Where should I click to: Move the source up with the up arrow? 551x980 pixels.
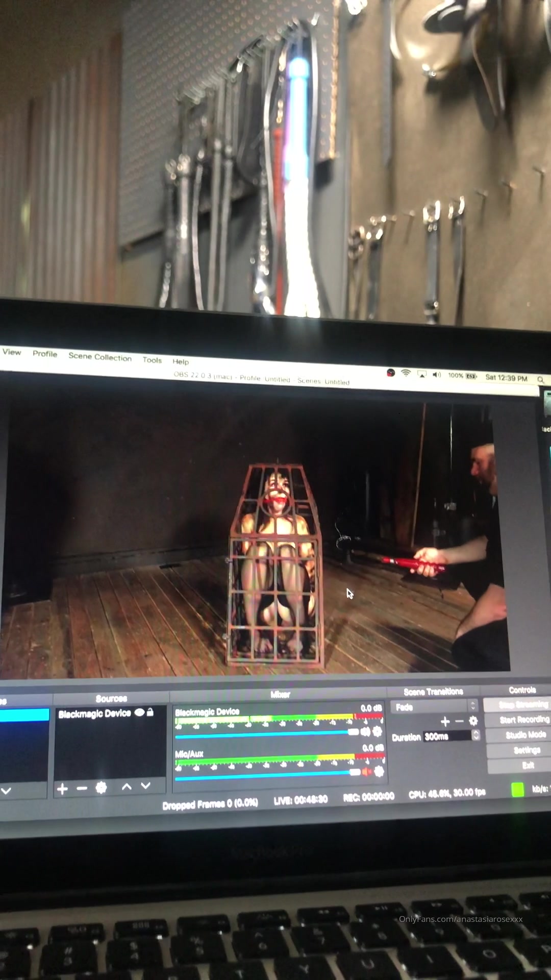(x=127, y=787)
